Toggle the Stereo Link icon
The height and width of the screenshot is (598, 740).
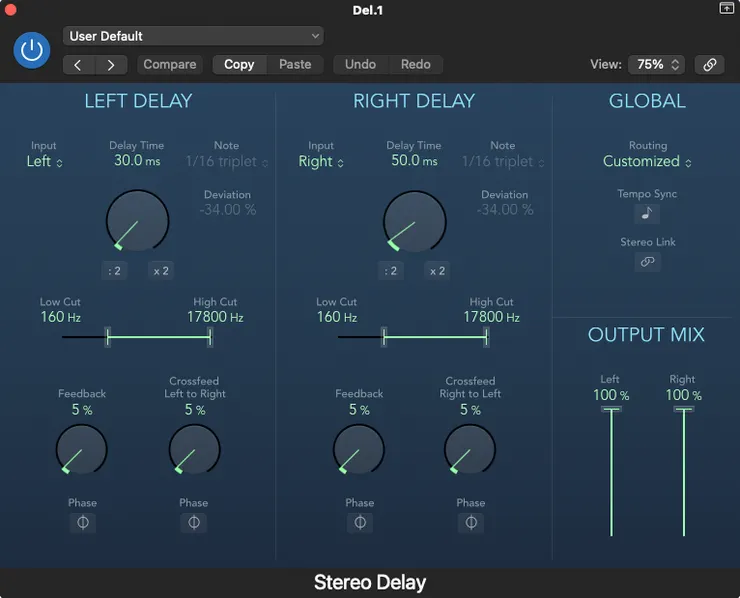pyautogui.click(x=647, y=261)
